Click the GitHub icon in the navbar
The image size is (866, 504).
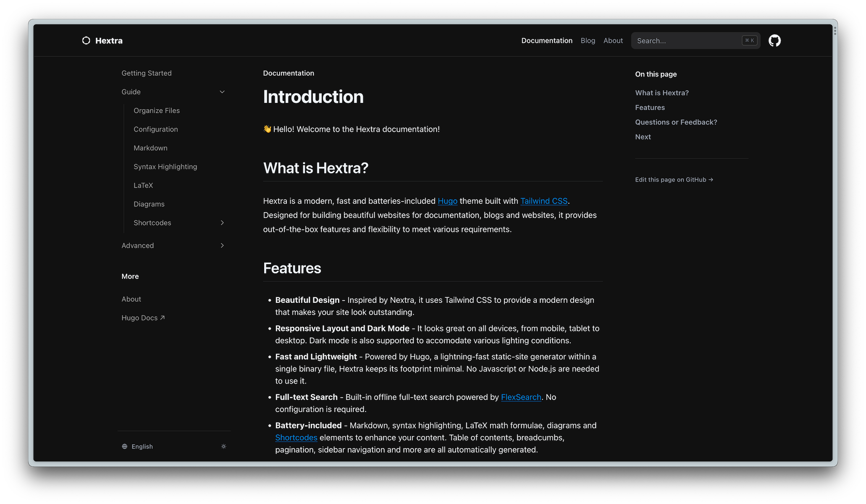774,41
